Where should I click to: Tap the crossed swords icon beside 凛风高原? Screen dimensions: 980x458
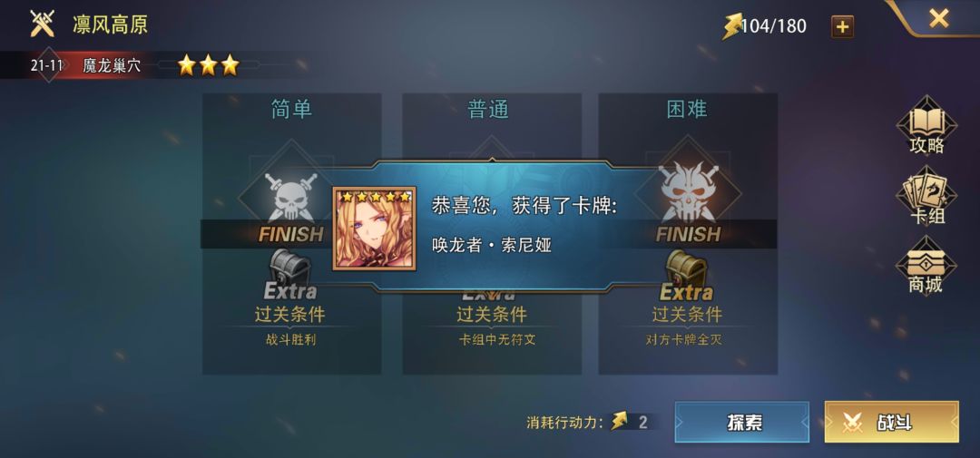[x=43, y=24]
